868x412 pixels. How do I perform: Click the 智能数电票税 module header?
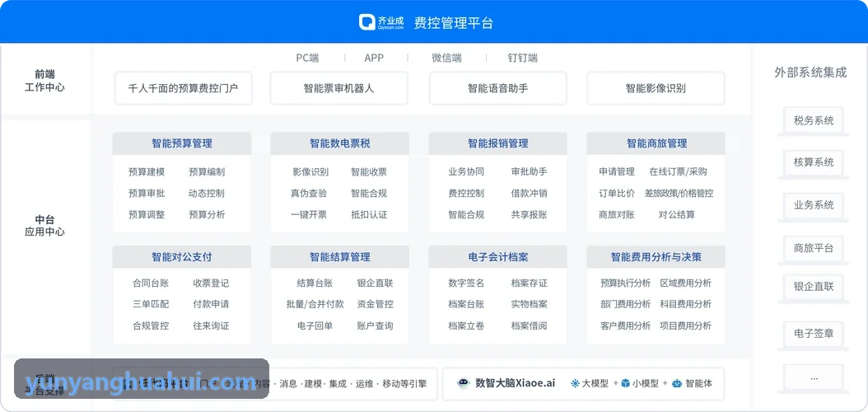click(339, 143)
